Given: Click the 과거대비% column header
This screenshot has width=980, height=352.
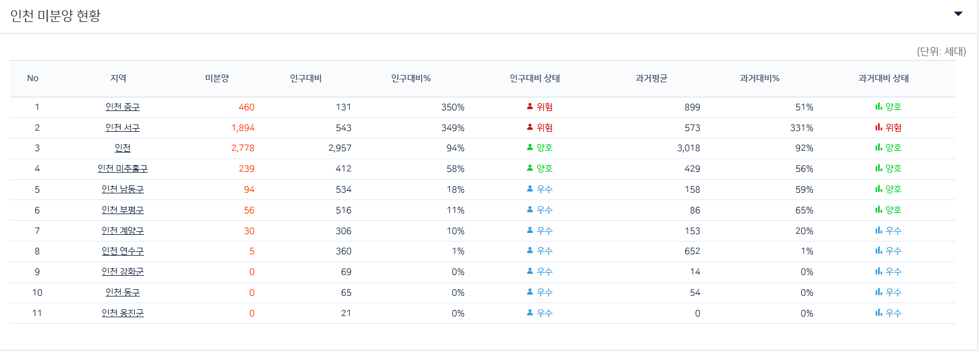Looking at the screenshot, I should click(x=760, y=78).
